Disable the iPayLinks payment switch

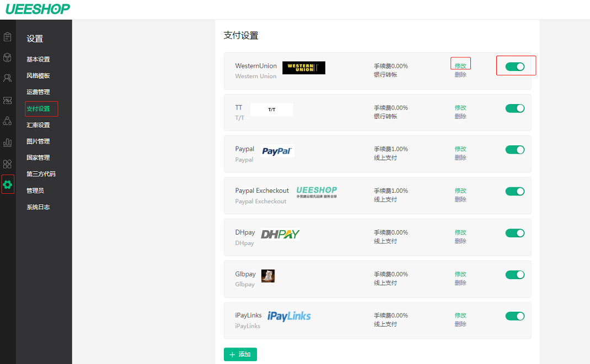pos(515,316)
